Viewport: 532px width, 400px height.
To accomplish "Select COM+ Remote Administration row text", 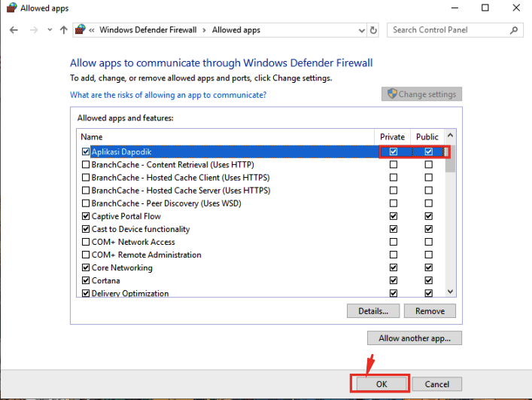I will [x=146, y=255].
